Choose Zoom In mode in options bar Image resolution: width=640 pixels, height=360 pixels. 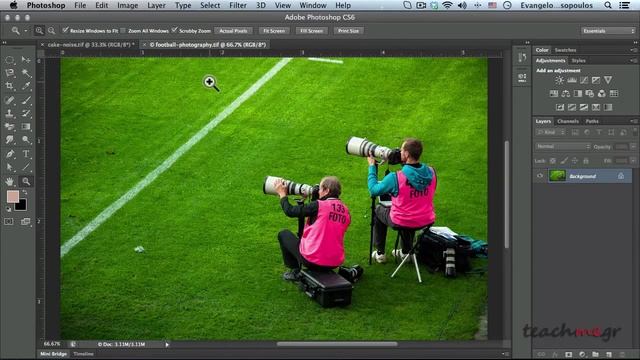(x=39, y=31)
